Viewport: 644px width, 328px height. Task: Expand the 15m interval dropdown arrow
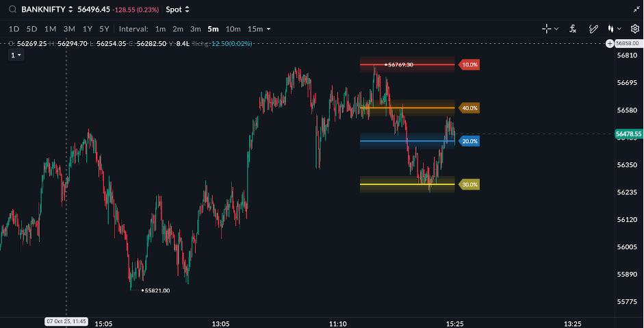coord(268,29)
